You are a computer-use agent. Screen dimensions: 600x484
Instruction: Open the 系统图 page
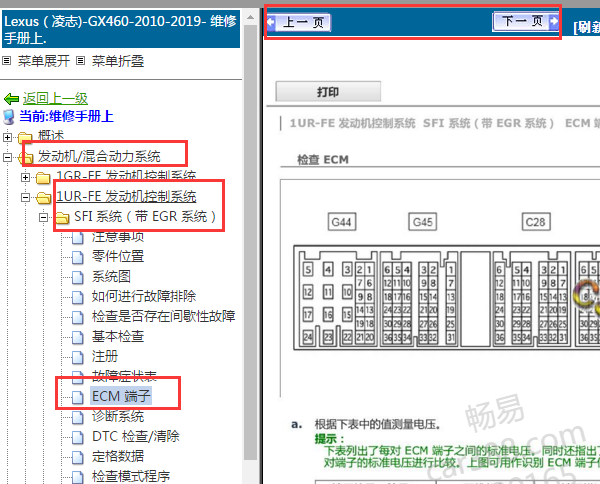click(111, 276)
